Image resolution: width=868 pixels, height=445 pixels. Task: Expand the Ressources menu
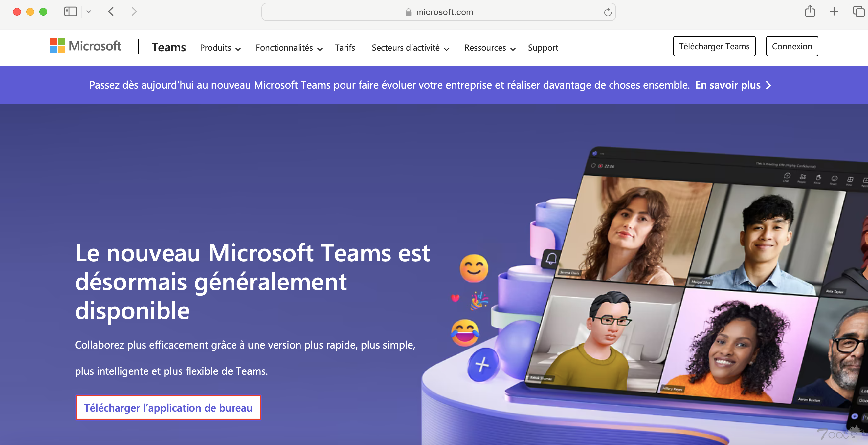pyautogui.click(x=490, y=48)
